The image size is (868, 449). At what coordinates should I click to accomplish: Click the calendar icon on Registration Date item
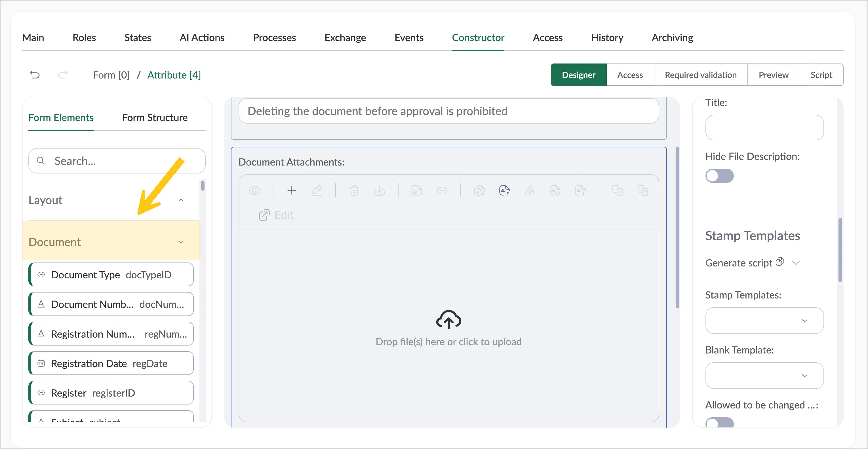point(41,363)
